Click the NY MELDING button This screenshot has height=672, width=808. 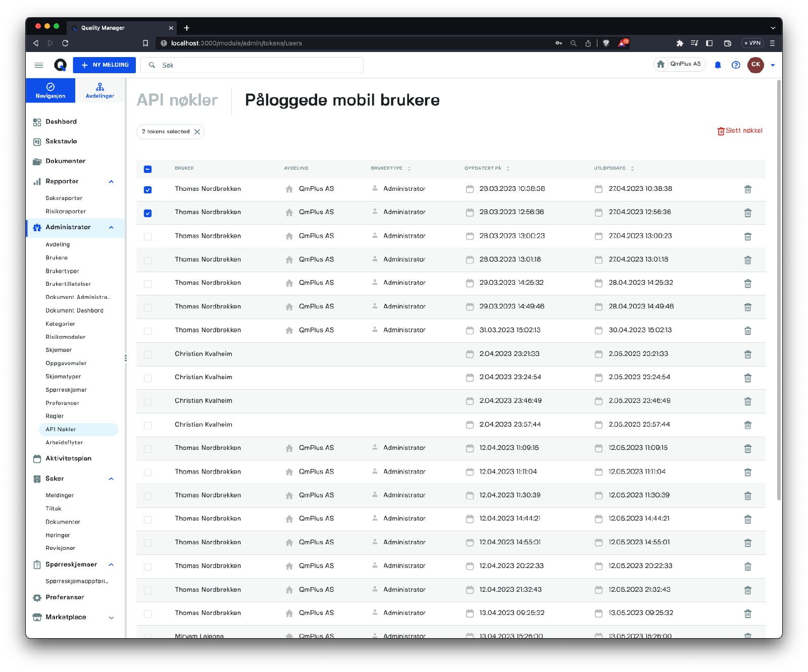click(105, 65)
